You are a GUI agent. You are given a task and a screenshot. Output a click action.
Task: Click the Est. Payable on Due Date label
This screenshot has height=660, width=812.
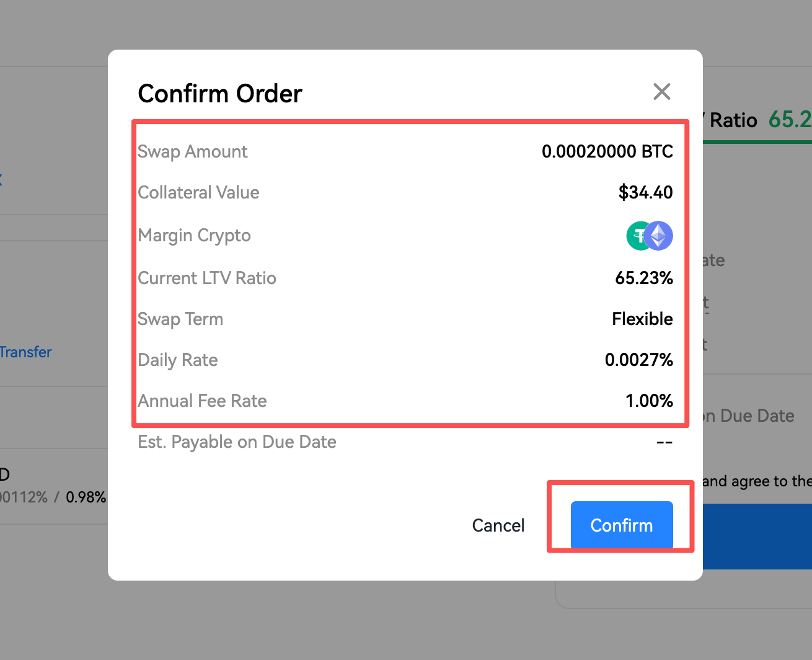point(237,442)
